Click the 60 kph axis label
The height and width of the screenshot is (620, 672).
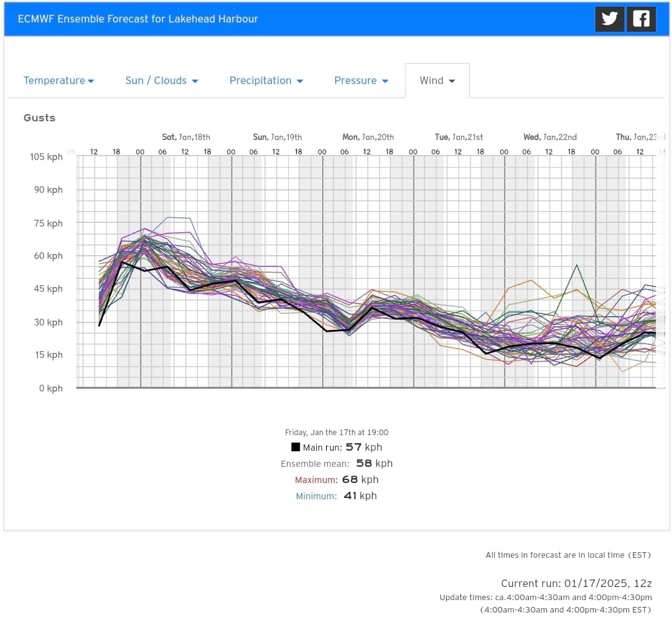pos(49,256)
